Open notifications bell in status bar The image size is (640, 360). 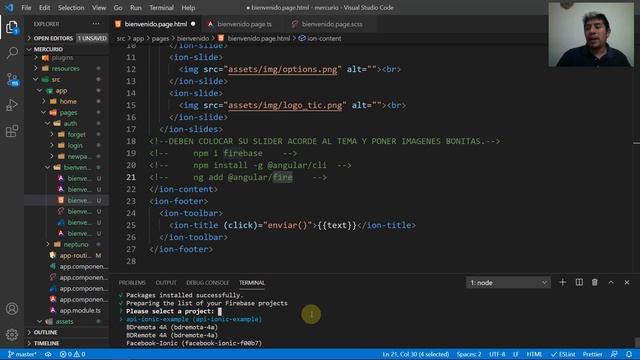[x=629, y=354]
